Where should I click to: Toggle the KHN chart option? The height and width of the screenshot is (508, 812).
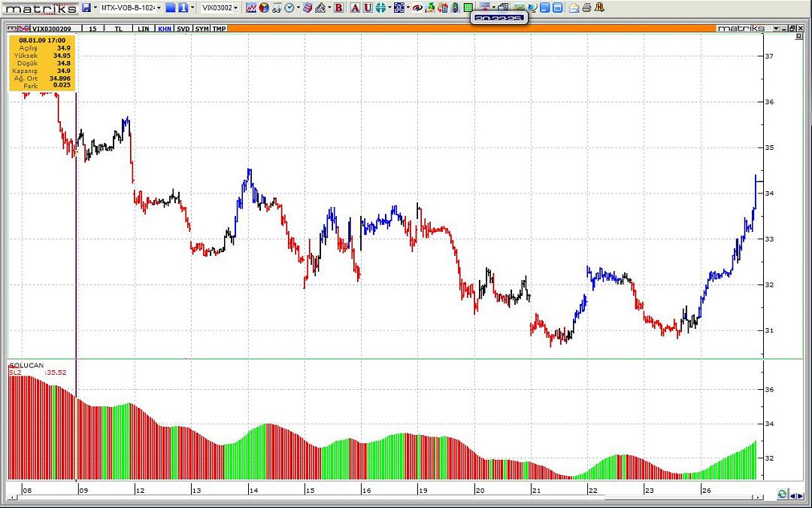(x=163, y=29)
